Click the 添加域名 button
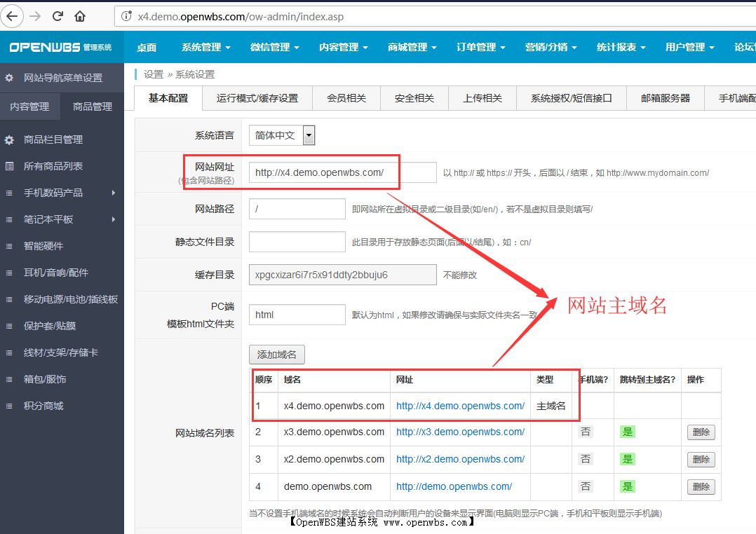 276,355
